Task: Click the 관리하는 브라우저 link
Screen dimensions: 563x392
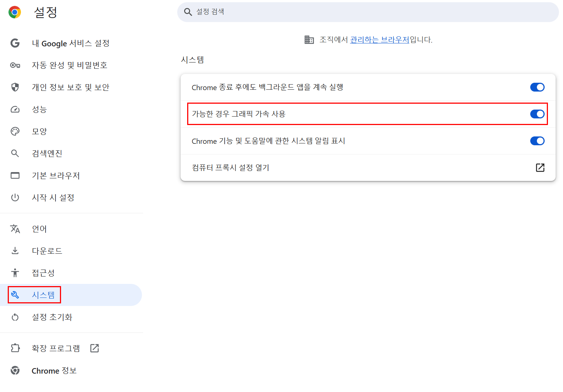Action: click(x=379, y=40)
